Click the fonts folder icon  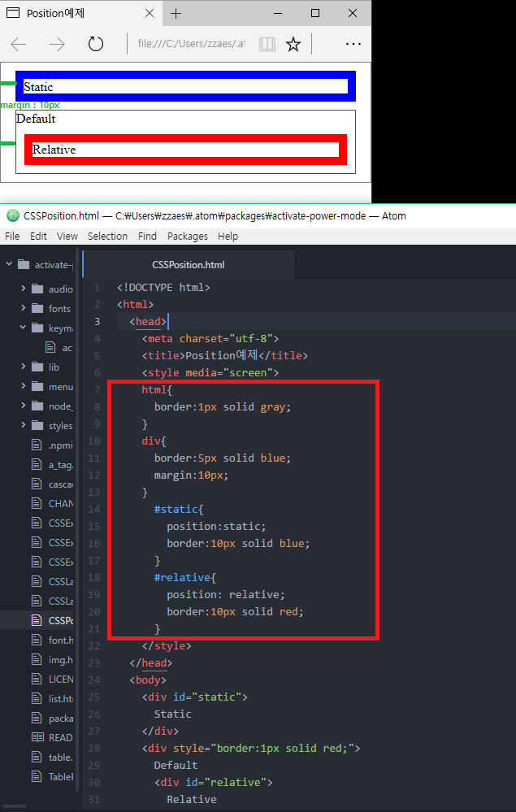coord(37,308)
